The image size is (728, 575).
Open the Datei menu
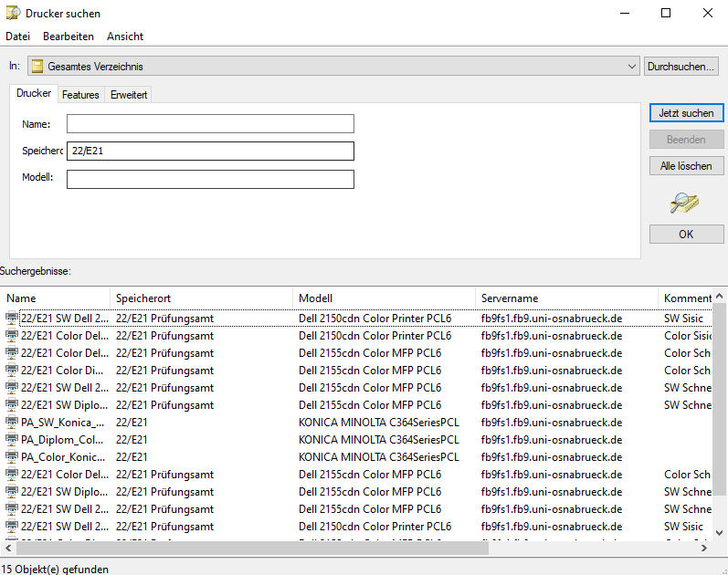17,37
